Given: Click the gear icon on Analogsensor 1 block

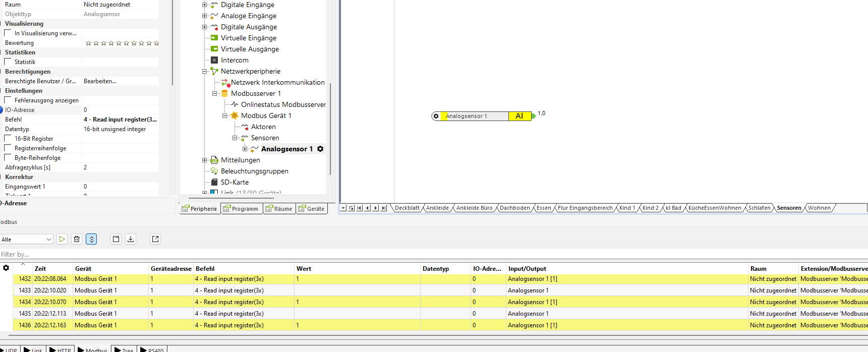Looking at the screenshot, I should (436, 116).
